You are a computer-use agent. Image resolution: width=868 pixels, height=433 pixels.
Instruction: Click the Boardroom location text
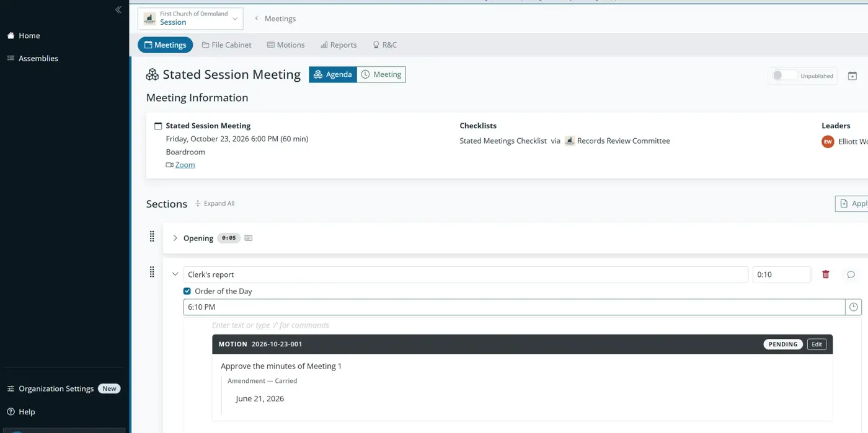[185, 152]
